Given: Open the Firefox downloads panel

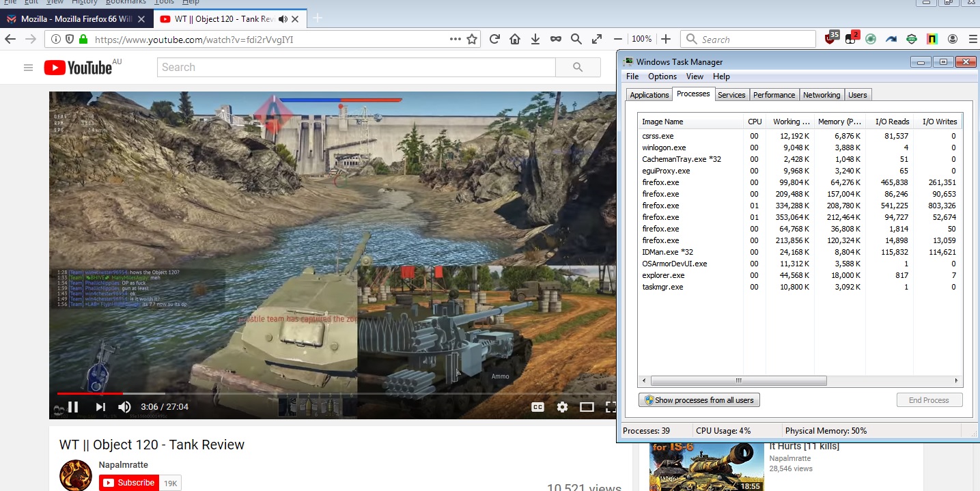Looking at the screenshot, I should pyautogui.click(x=535, y=40).
